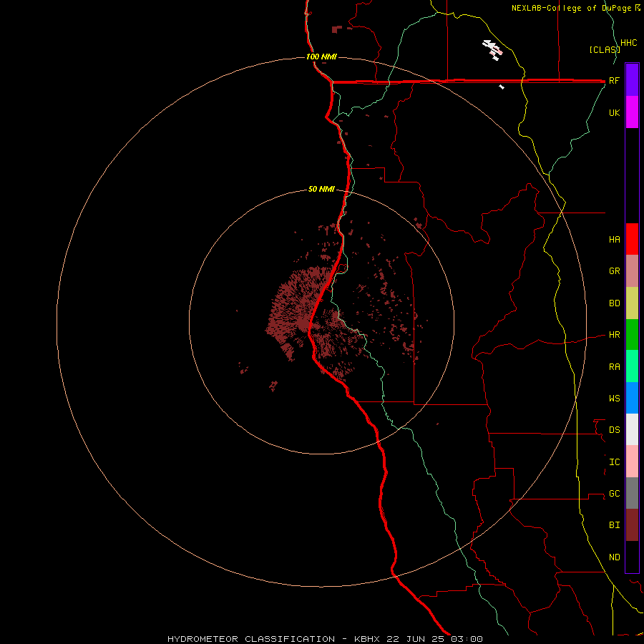Click the Hydrometeor Classification KBHX title text
Image resolution: width=644 pixels, height=644 pixels.
(325, 639)
